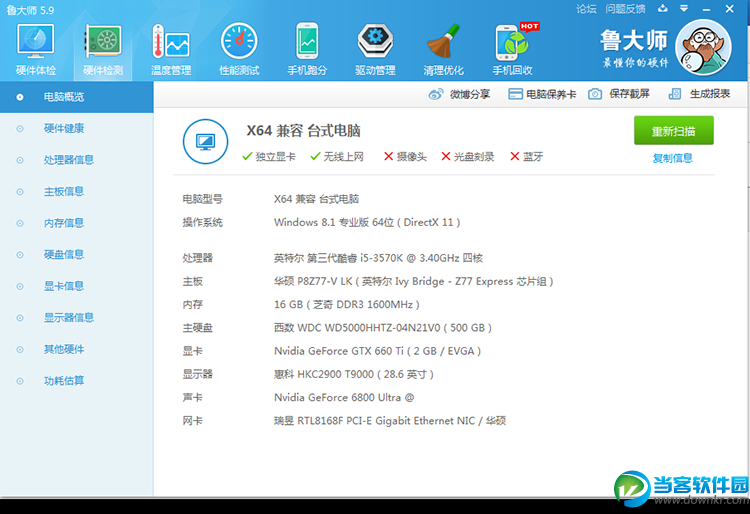Click the X64 兼容 台式电脑 heading
This screenshot has width=750, height=514.
[303, 131]
